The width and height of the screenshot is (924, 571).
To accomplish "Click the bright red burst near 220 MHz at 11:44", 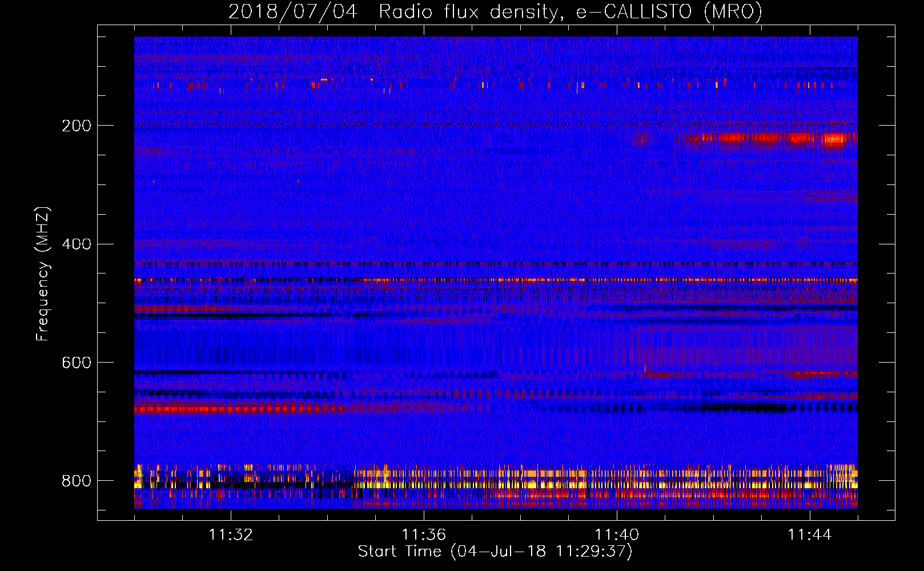I will pyautogui.click(x=834, y=139).
